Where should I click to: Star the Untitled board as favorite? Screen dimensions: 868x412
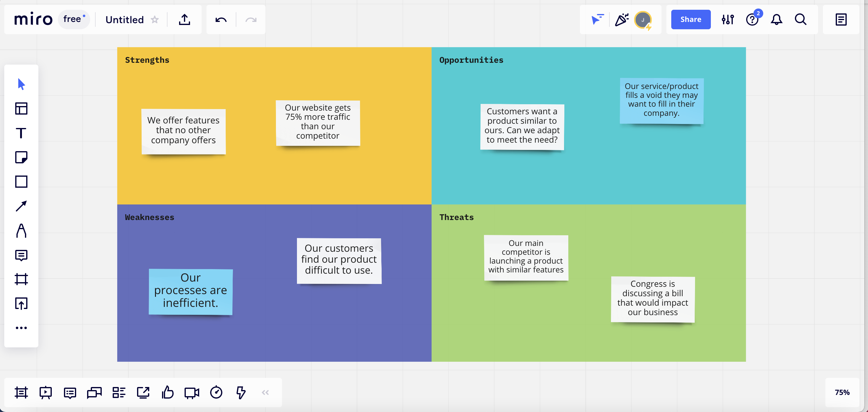(154, 20)
